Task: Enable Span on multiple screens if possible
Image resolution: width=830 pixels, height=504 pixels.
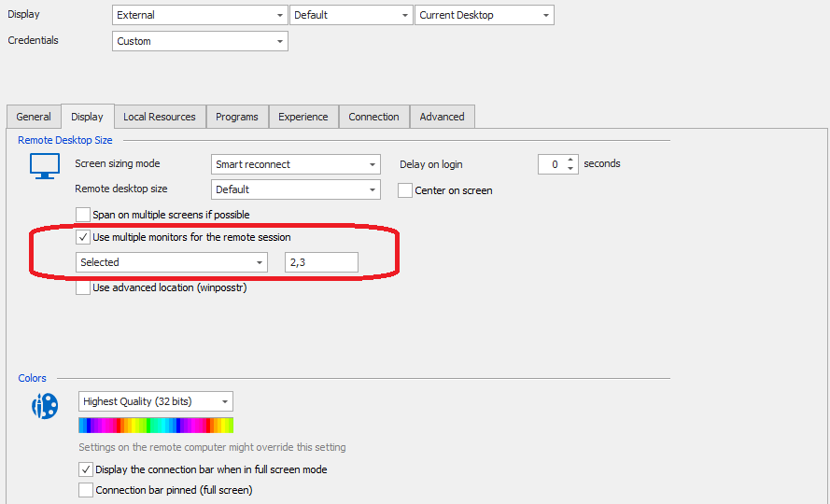Action: (82, 215)
